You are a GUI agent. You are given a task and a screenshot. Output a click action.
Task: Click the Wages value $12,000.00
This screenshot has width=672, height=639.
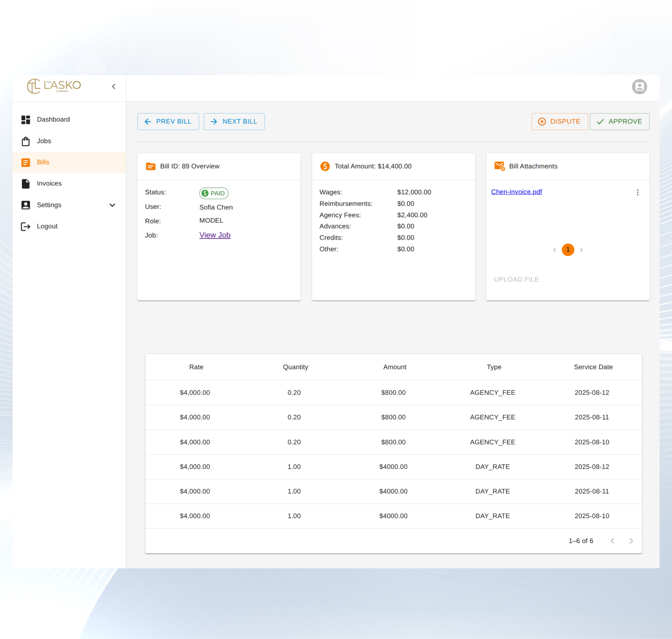click(414, 192)
